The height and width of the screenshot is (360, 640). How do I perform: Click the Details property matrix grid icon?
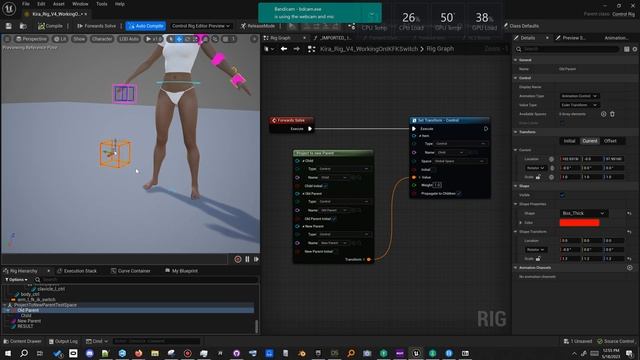tap(627, 49)
